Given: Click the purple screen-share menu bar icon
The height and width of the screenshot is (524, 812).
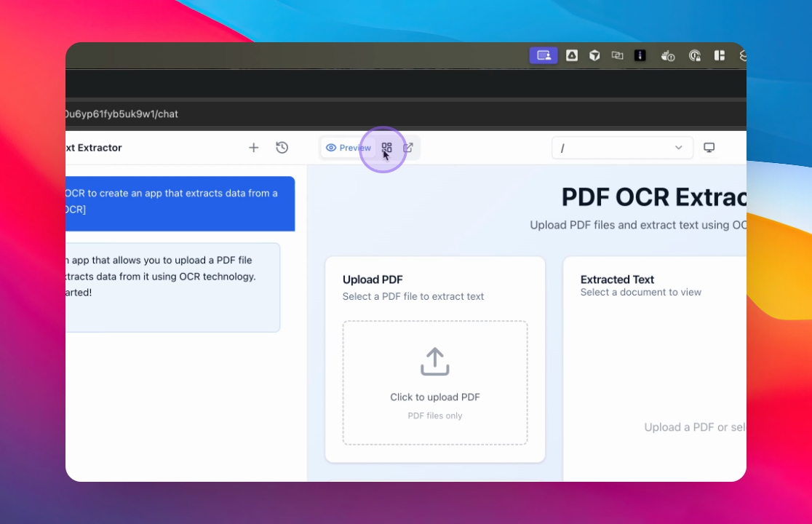Looking at the screenshot, I should (x=544, y=55).
